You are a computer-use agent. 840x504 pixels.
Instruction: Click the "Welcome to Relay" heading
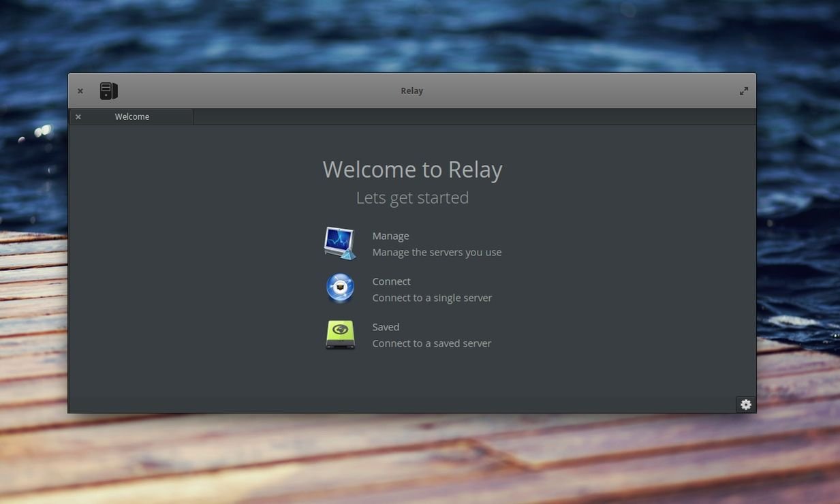pyautogui.click(x=412, y=170)
